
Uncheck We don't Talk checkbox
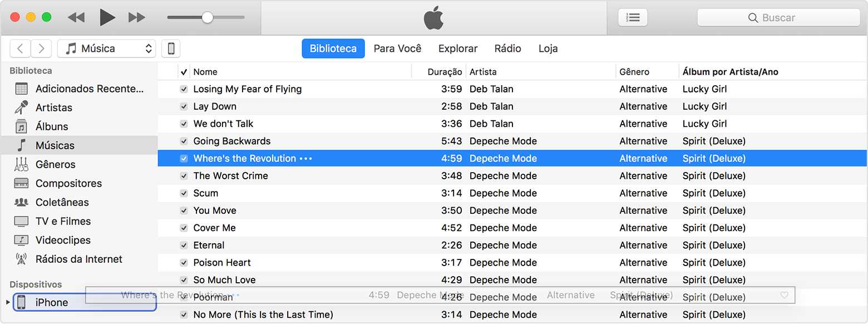pos(184,124)
